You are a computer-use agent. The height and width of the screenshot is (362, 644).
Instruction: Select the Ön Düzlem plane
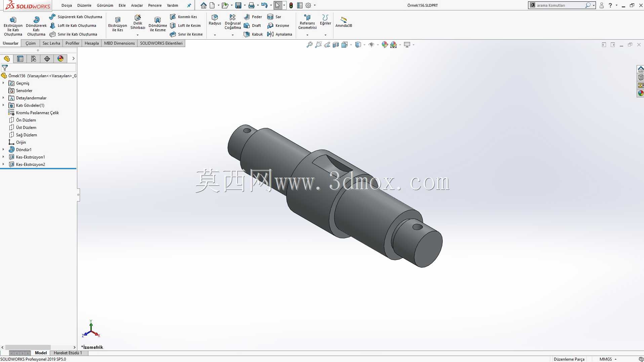coord(26,120)
